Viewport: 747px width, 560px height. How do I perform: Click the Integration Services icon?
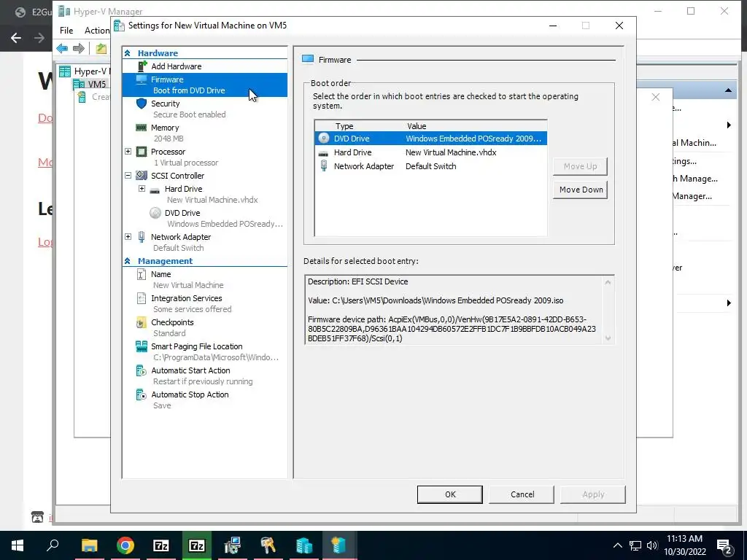pos(142,298)
